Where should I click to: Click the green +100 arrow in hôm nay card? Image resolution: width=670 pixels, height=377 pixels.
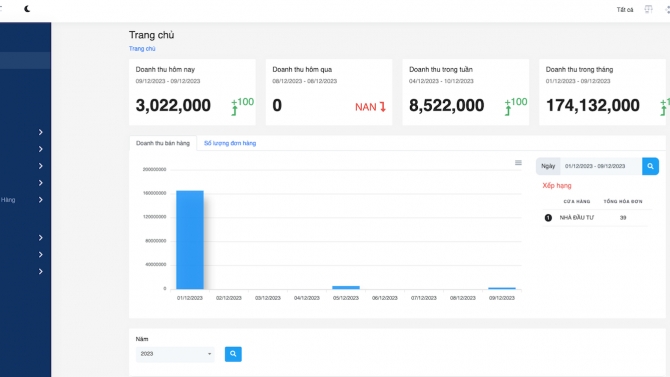[x=242, y=106]
